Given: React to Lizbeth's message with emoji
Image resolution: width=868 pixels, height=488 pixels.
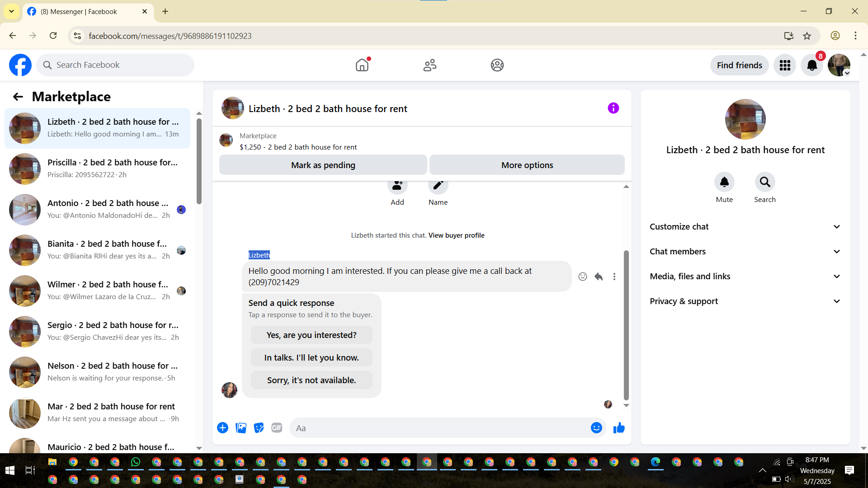Looking at the screenshot, I should tap(582, 277).
